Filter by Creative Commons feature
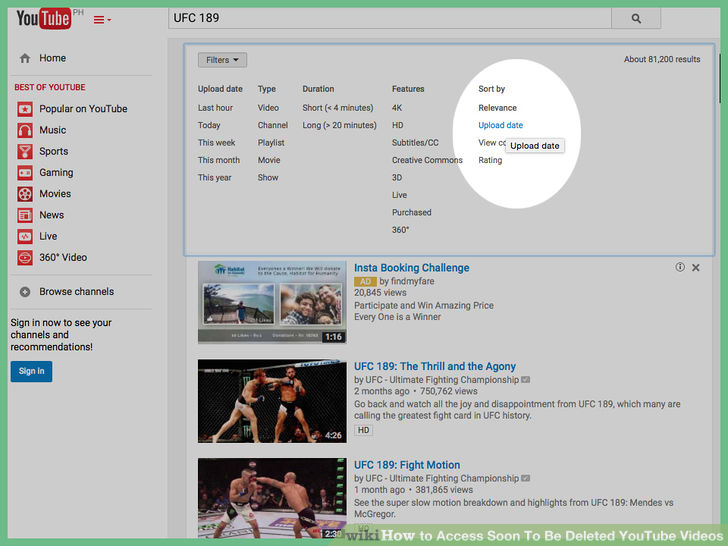This screenshot has width=728, height=546. 427,160
